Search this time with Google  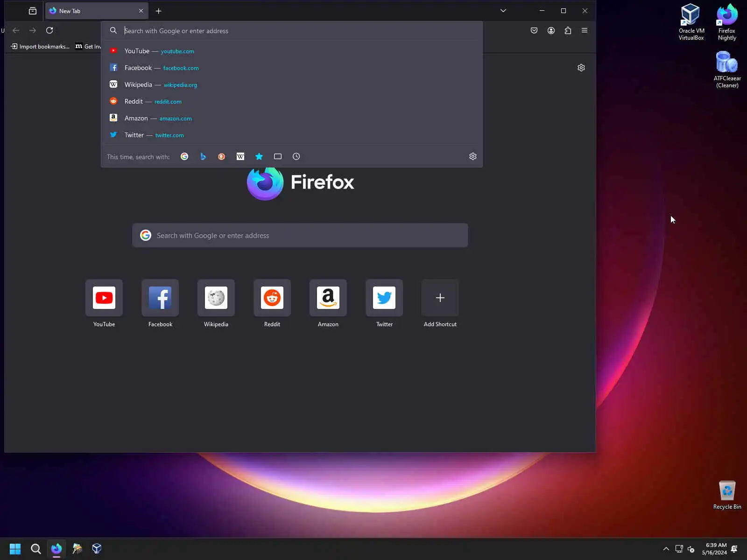pyautogui.click(x=184, y=156)
